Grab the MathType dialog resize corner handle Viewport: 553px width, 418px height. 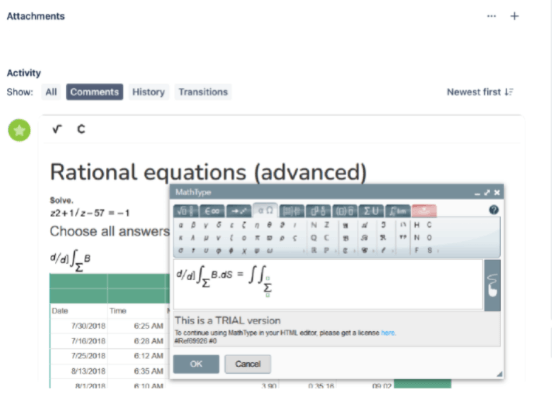499,374
